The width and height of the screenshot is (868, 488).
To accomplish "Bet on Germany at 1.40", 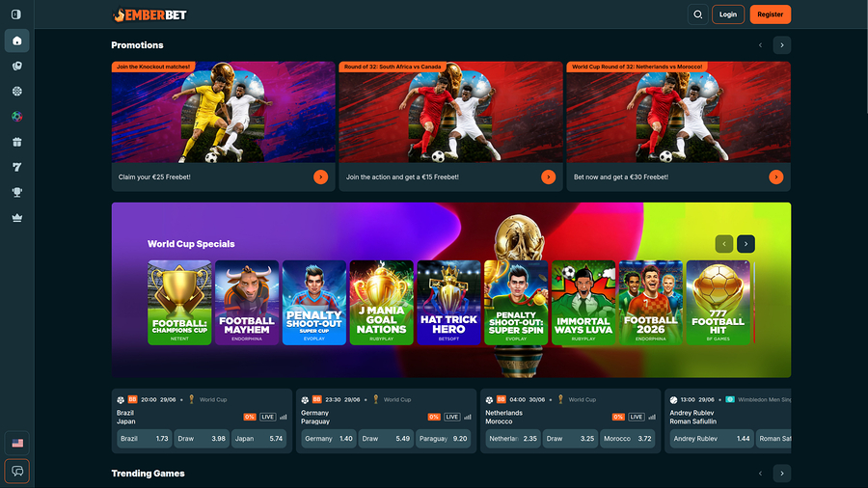I will point(328,439).
